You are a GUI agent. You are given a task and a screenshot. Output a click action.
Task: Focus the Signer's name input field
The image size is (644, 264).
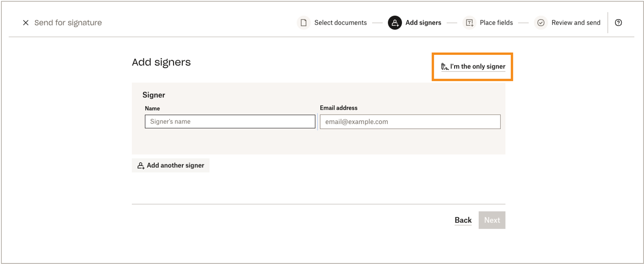click(x=230, y=122)
